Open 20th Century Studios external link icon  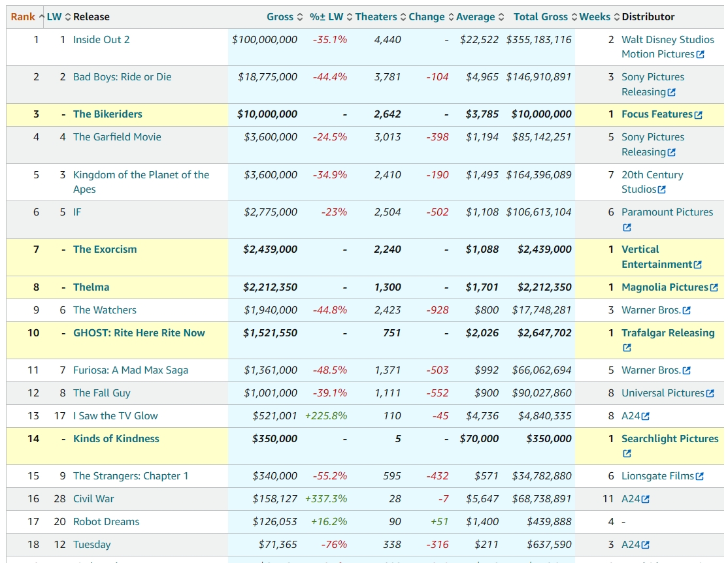662,189
